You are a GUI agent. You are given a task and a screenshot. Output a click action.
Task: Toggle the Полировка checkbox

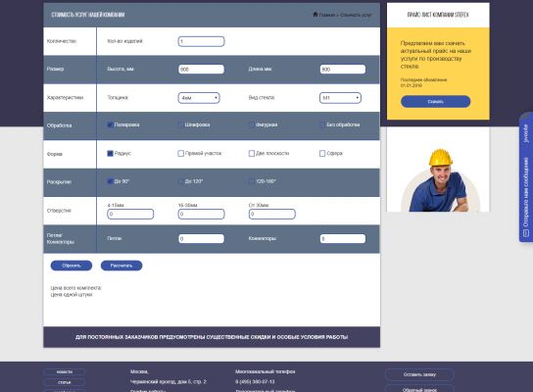click(x=110, y=124)
